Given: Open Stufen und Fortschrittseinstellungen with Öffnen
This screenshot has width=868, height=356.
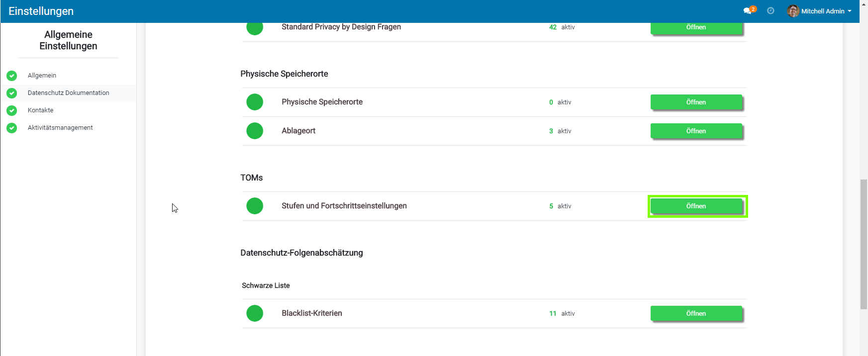Looking at the screenshot, I should 696,206.
